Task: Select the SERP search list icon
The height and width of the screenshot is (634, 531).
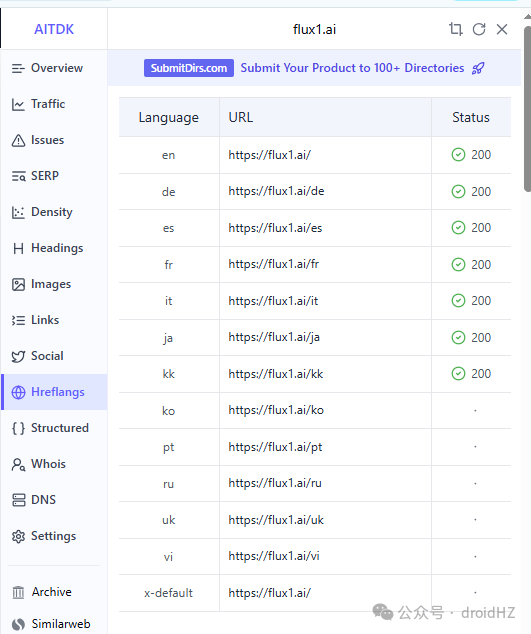Action: pos(18,176)
